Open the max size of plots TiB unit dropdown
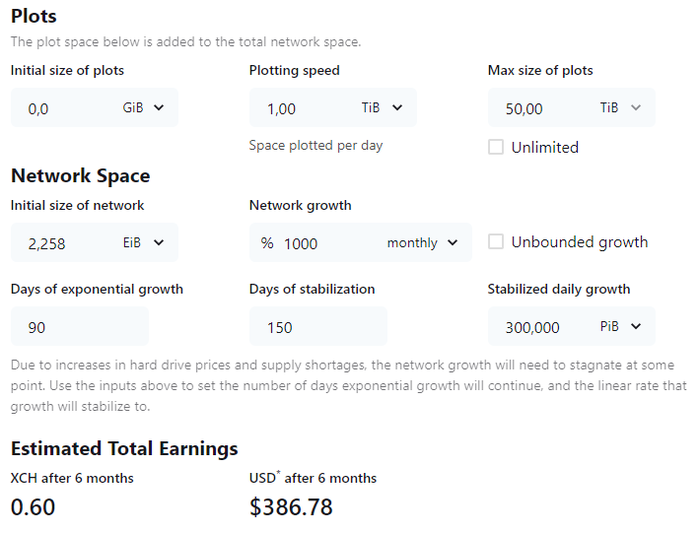Screen dimensions: 700x533 click(x=621, y=108)
